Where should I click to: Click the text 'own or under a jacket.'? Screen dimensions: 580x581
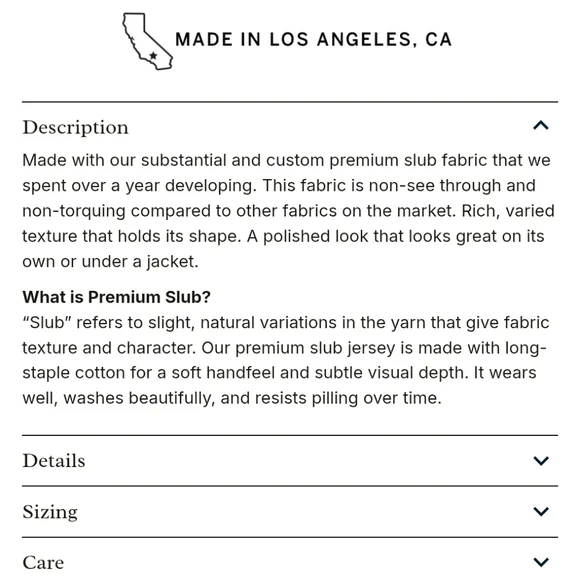coord(110,262)
